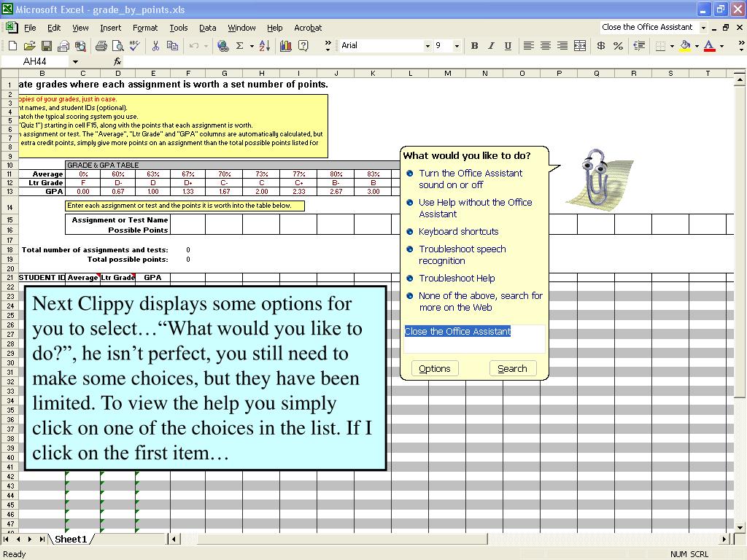Open the Font Color dropdown arrow
This screenshot has width=747, height=560.
721,46
